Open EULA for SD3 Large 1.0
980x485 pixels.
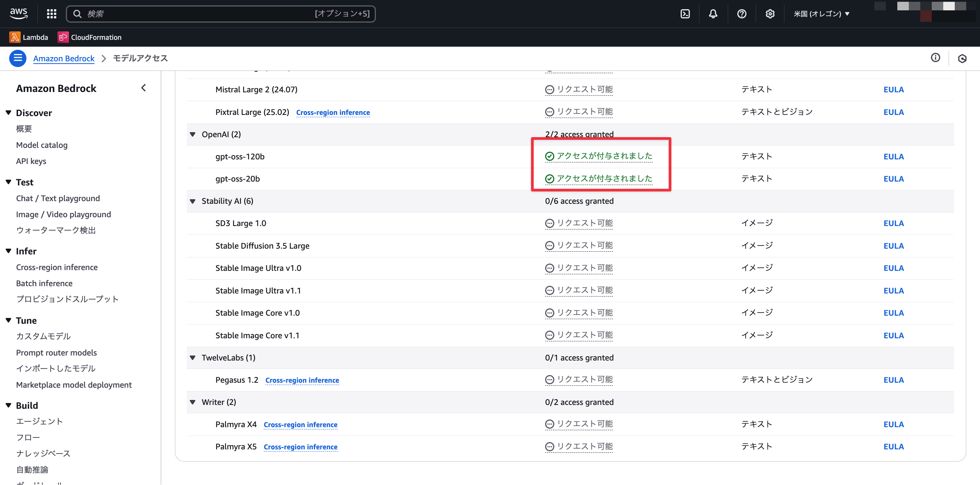click(x=893, y=223)
